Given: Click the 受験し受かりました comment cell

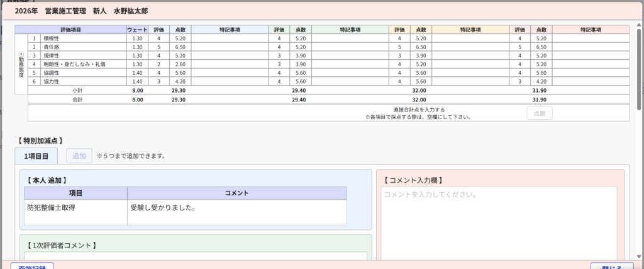Looking at the screenshot, I should pos(236,207).
